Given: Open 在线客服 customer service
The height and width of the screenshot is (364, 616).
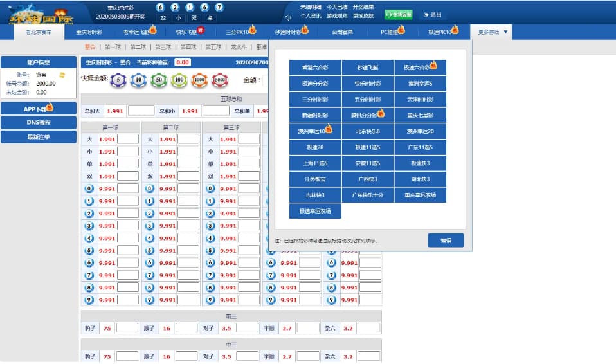Looking at the screenshot, I should [x=398, y=15].
